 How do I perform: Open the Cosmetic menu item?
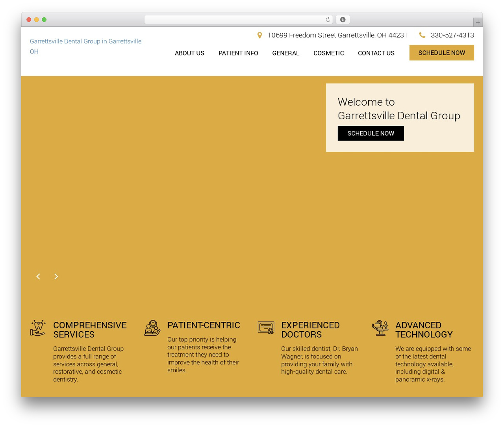click(329, 53)
